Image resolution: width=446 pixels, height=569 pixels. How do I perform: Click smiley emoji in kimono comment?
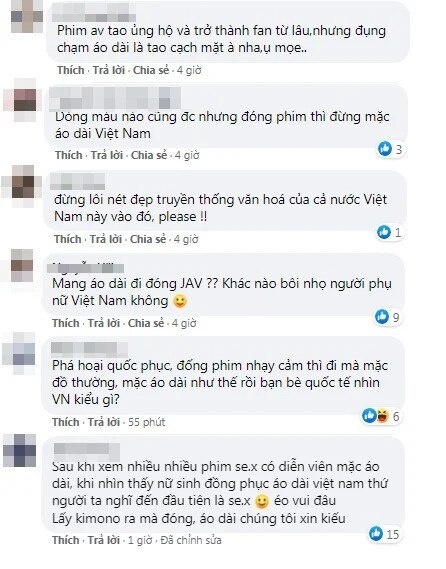pyautogui.click(x=262, y=501)
